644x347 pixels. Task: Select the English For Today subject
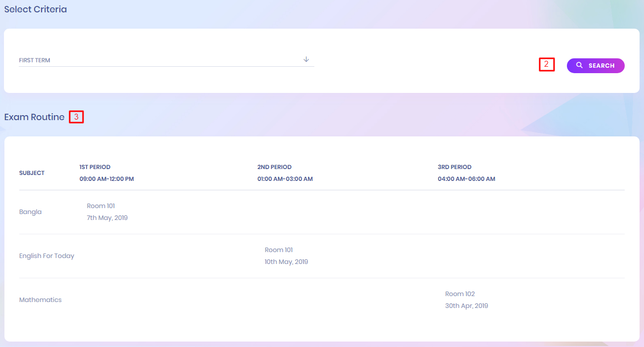(46, 256)
